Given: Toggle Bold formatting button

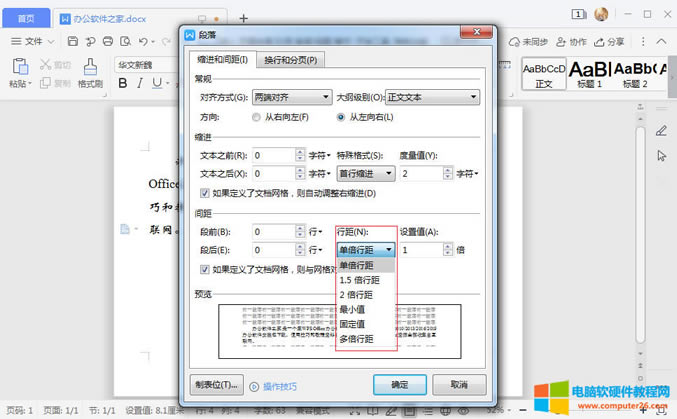Looking at the screenshot, I should (124, 83).
